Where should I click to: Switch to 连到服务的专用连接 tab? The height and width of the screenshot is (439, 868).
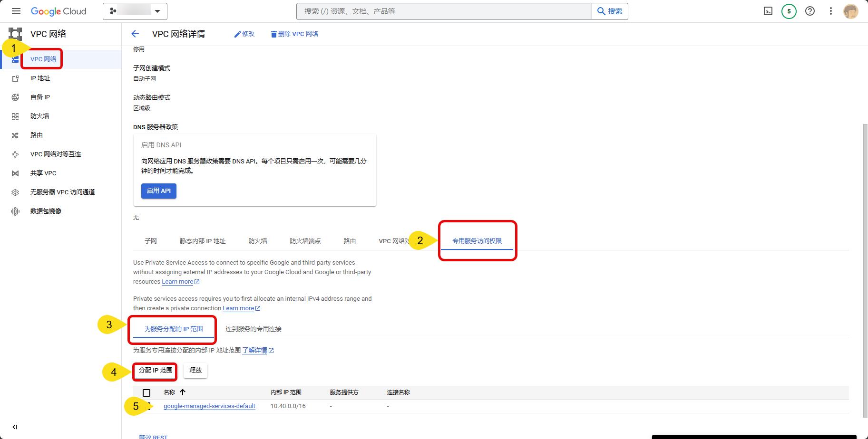coord(254,329)
